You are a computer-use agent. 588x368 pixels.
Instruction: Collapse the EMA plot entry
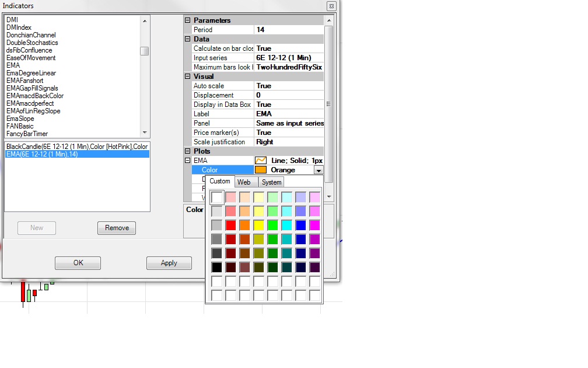(187, 160)
